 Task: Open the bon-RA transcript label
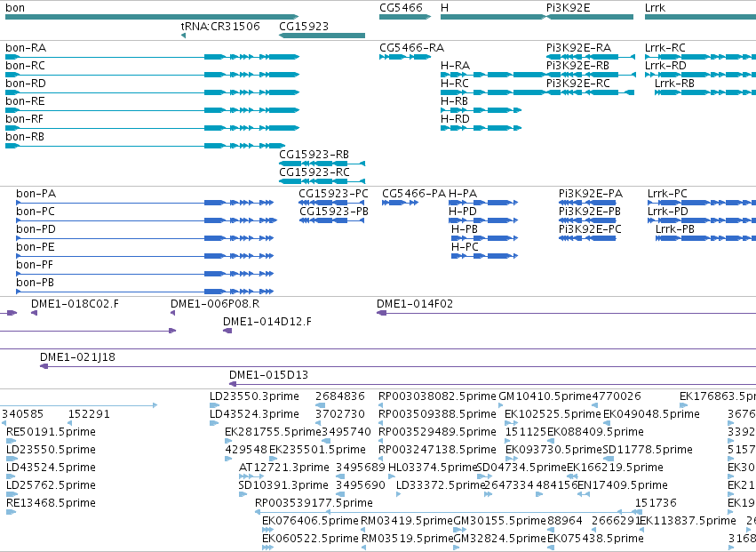click(x=26, y=48)
